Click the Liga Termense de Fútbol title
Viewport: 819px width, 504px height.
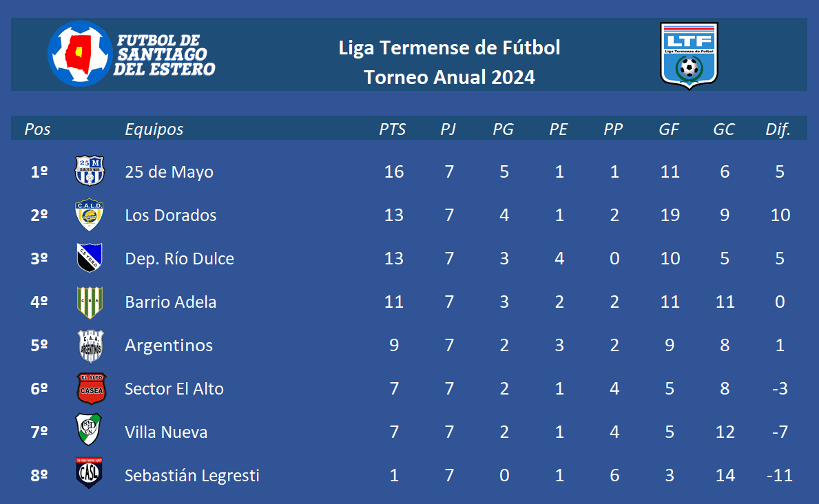[x=449, y=48]
